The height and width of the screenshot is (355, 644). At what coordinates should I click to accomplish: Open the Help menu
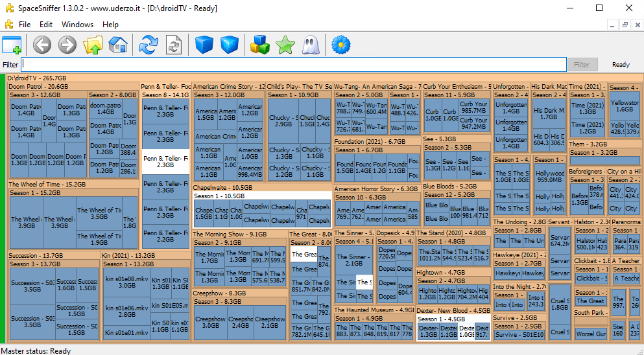(x=110, y=25)
